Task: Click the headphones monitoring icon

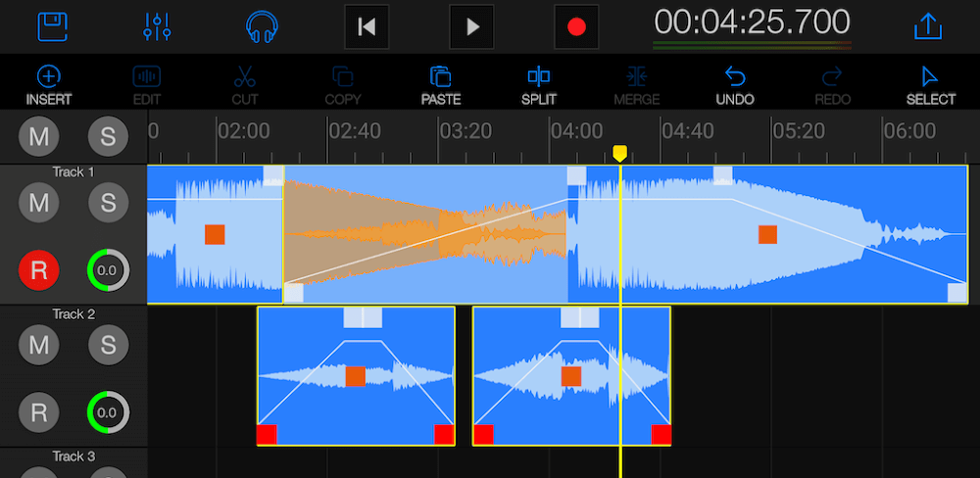Action: tap(261, 26)
